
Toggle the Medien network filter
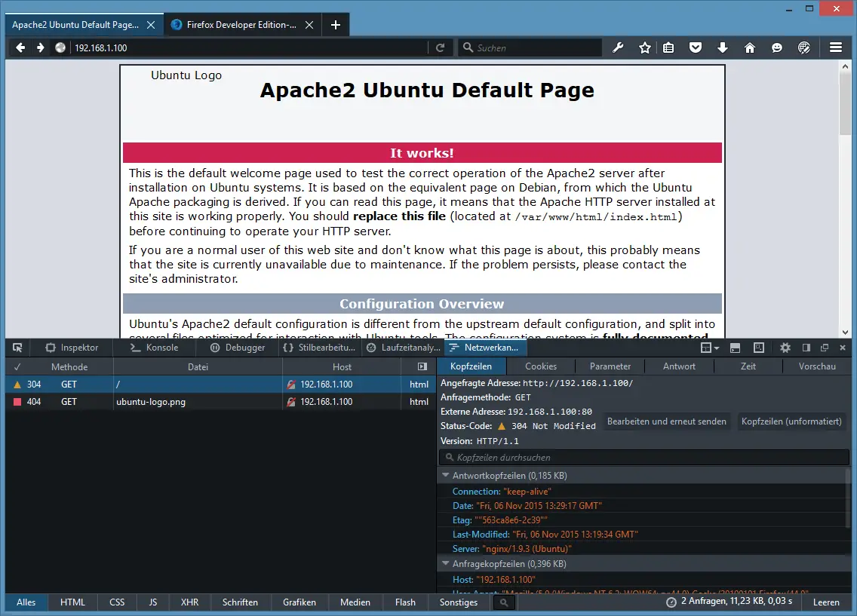pyautogui.click(x=355, y=602)
